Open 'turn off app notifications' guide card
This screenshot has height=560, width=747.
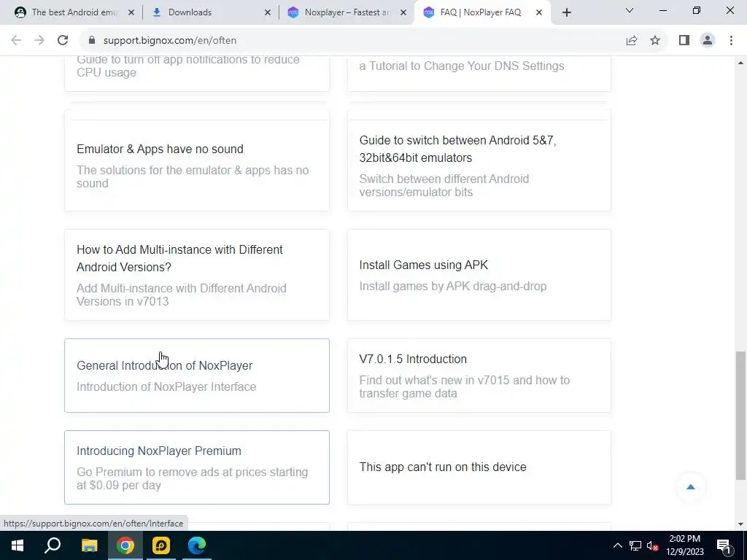tap(197, 74)
